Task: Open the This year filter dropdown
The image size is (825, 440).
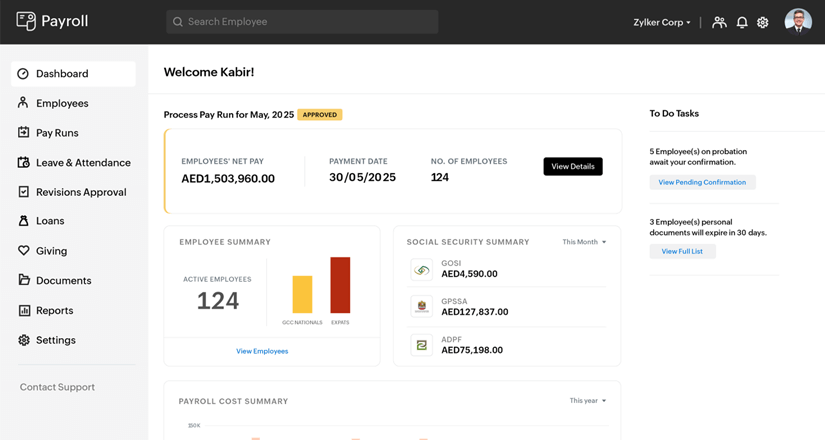Action: (588, 401)
